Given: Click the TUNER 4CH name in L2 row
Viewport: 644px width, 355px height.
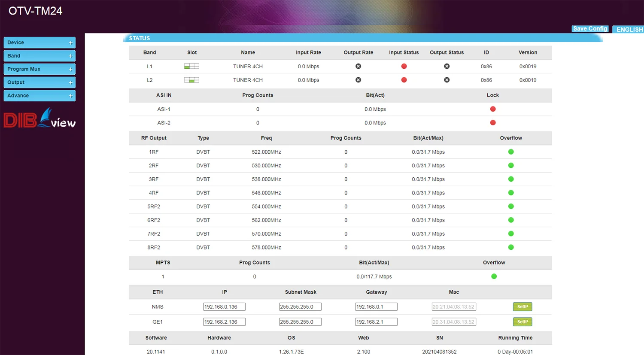Looking at the screenshot, I should 248,80.
